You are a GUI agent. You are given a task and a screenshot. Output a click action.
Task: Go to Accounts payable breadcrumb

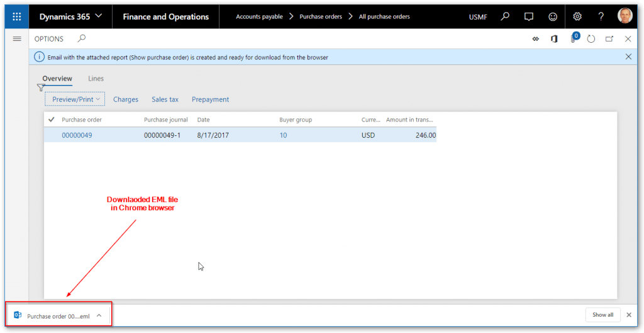click(259, 17)
